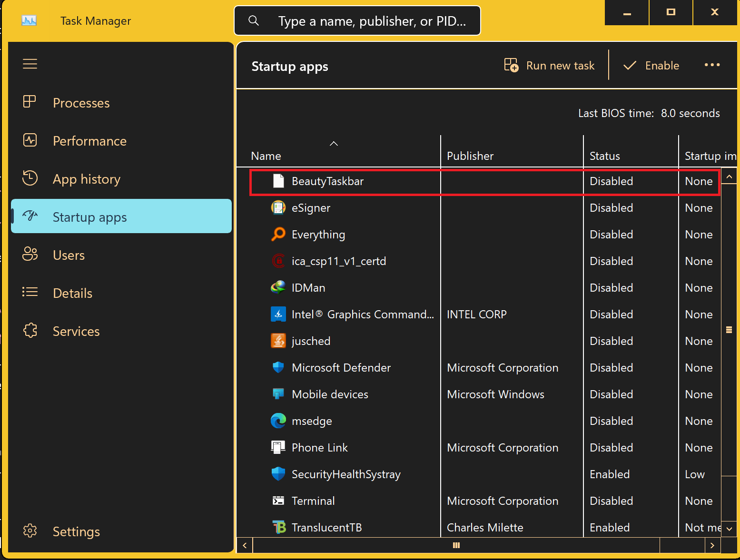Click the Intel Graphics Command Center icon
Viewport: 740px width, 560px height.
(x=278, y=314)
